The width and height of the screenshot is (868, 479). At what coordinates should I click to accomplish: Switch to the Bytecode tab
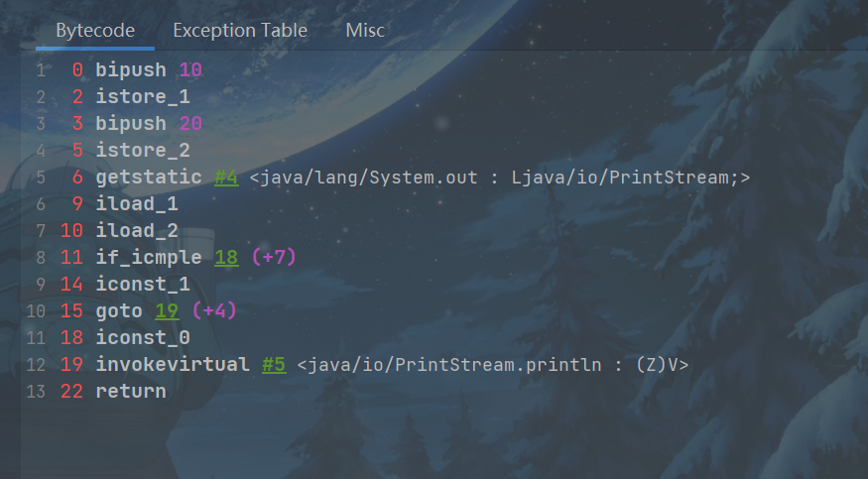(x=95, y=30)
